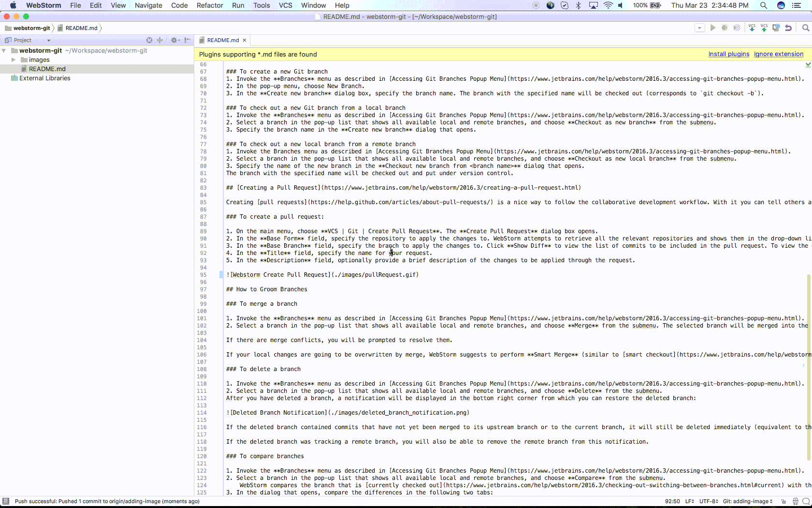The width and height of the screenshot is (812, 508).
Task: Click the Wi-Fi menu bar icon
Action: [608, 5]
